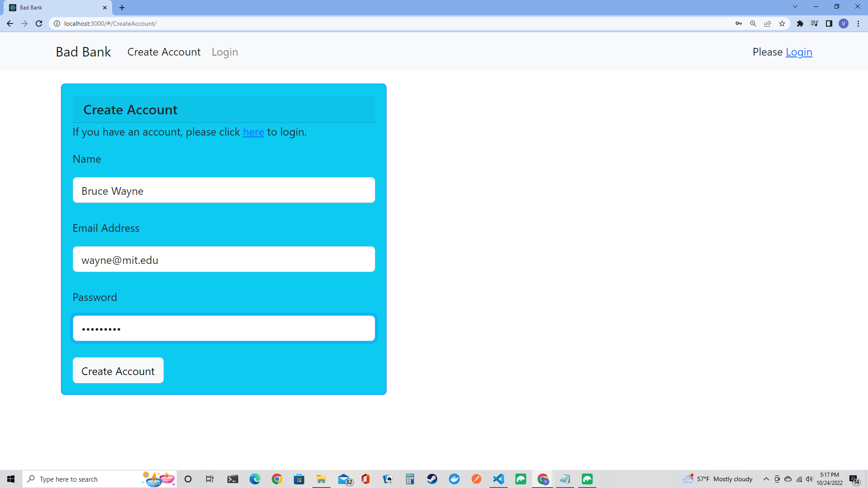Open the media controls icon
The image size is (868, 488).
tap(814, 23)
